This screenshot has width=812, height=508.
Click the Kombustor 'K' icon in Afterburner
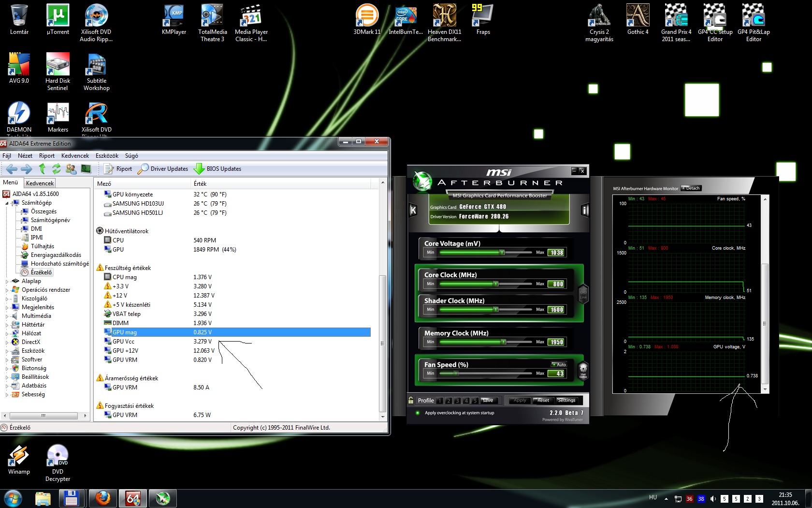tap(413, 210)
